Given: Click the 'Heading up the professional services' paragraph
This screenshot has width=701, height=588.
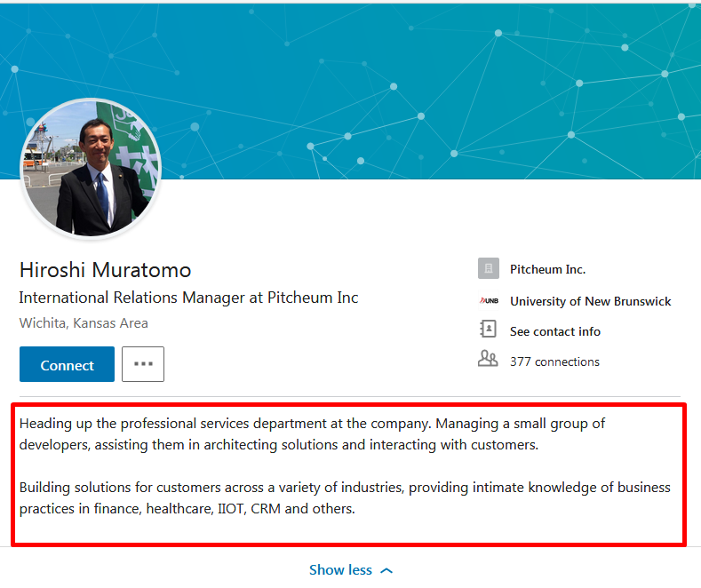Looking at the screenshot, I should pyautogui.click(x=312, y=433).
